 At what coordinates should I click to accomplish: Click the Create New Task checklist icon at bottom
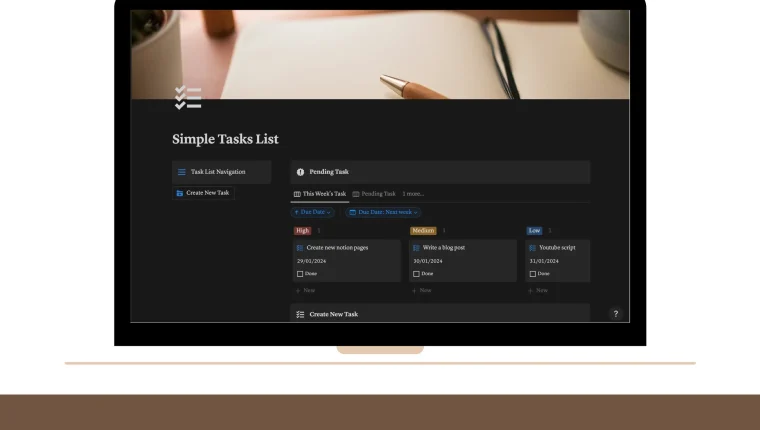click(300, 314)
